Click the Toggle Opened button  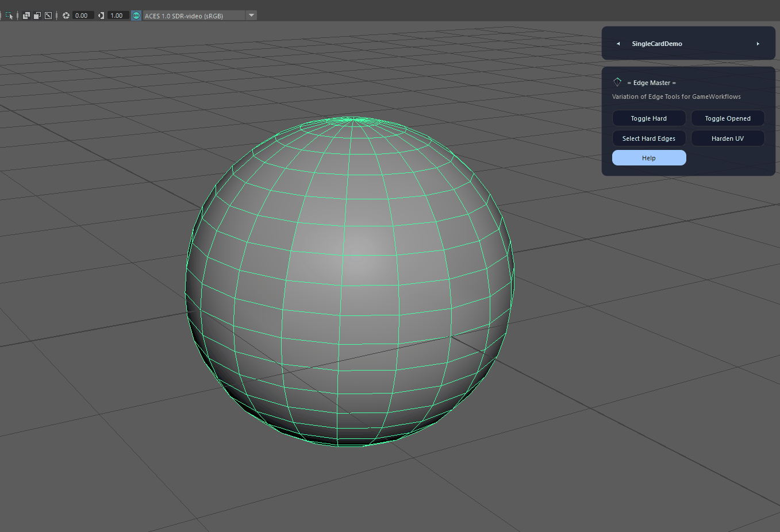(728, 118)
